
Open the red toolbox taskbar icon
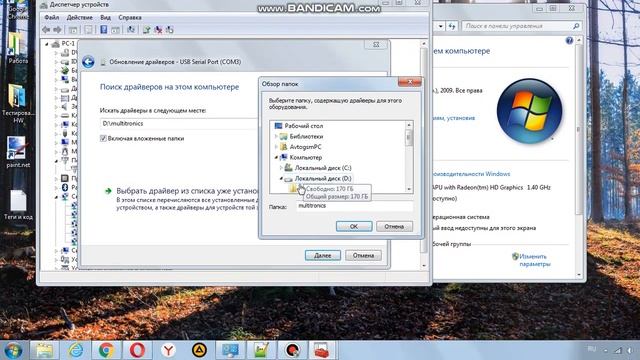pos(322,350)
